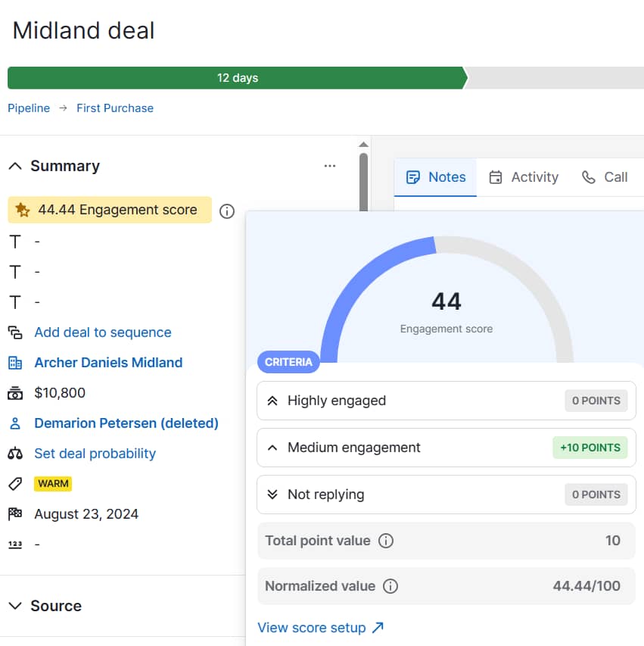Screen dimensions: 644x646
Task: Open the engagement score info tooltip
Action: [226, 212]
